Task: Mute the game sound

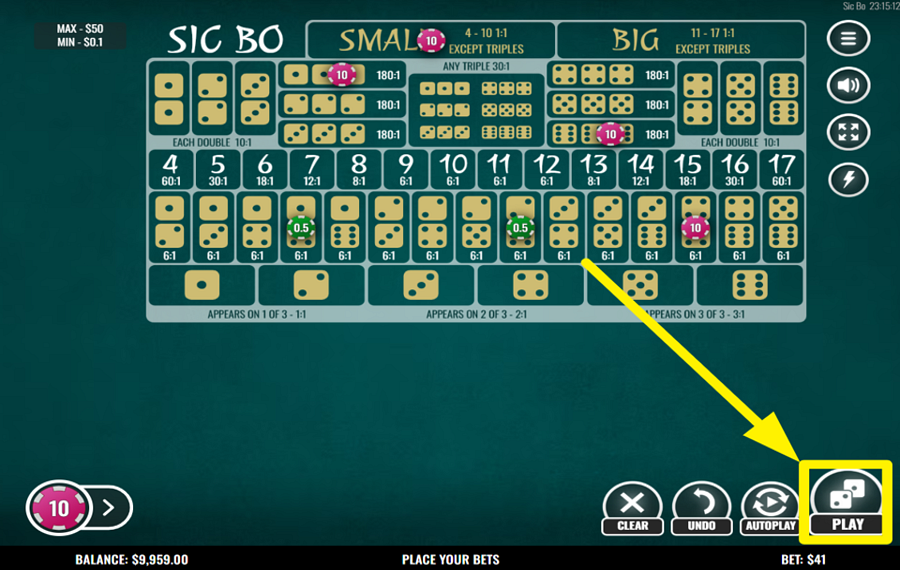Action: tap(848, 86)
